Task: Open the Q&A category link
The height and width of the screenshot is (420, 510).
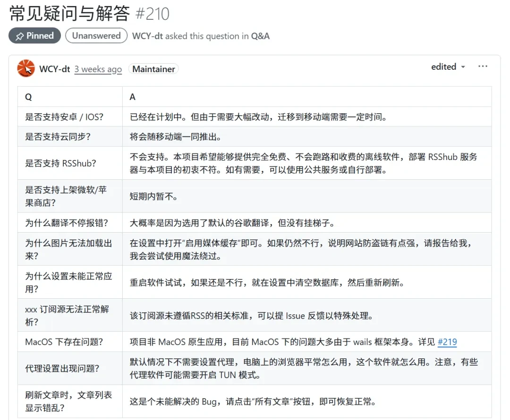Action: click(260, 36)
